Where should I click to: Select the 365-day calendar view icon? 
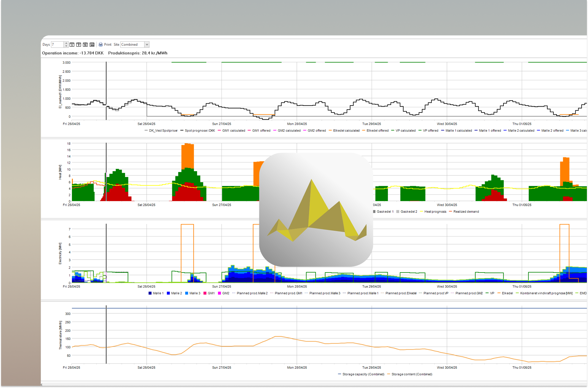[x=92, y=44]
